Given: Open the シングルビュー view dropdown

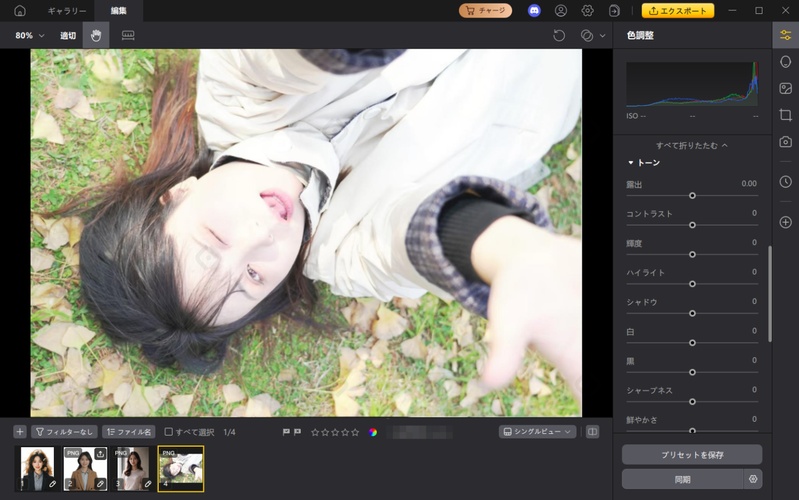Looking at the screenshot, I should pyautogui.click(x=538, y=432).
